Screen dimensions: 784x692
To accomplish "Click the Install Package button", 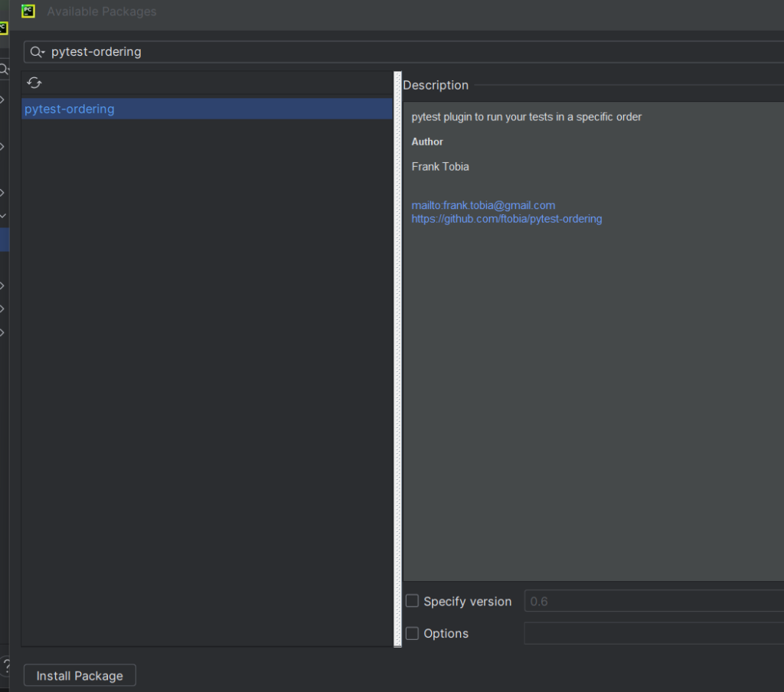I will (x=80, y=675).
